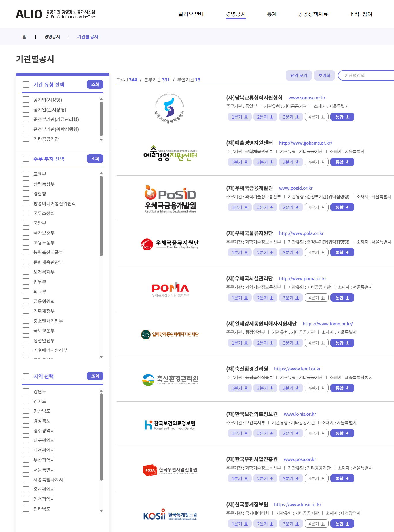
Task: Click 조회 button for 기관 유형 선택
Action: coord(95,84)
